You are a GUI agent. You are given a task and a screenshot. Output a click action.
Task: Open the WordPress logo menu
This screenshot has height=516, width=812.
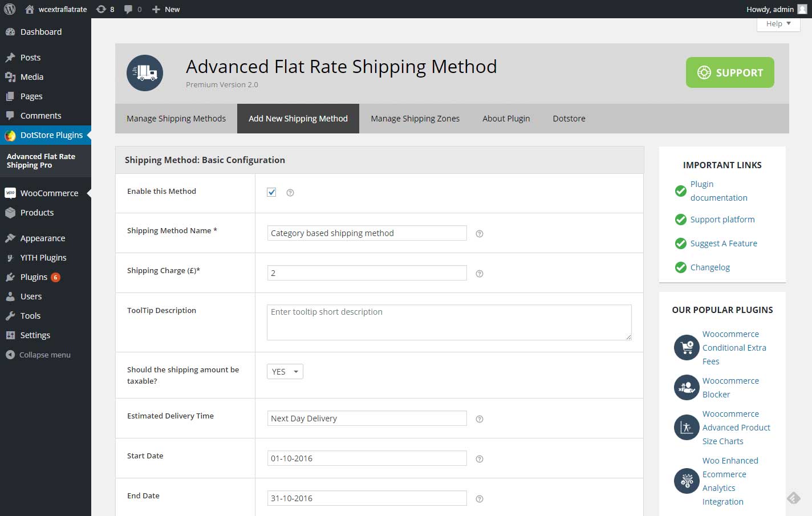[10, 9]
